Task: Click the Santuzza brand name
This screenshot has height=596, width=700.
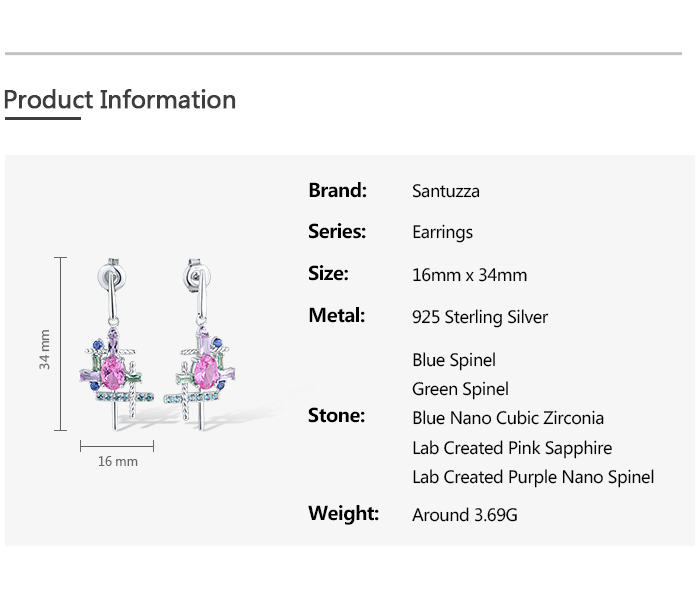Action: coord(446,191)
